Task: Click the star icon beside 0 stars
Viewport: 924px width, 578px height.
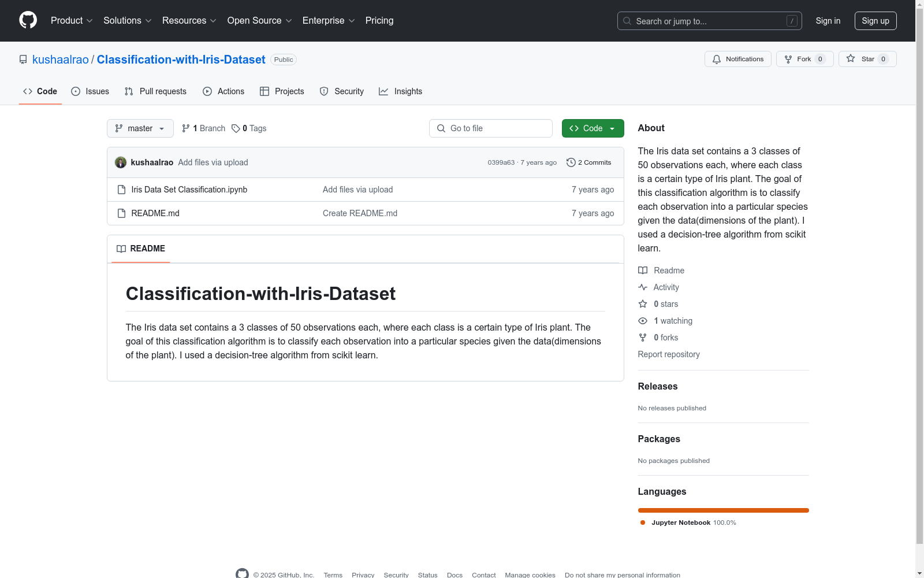Action: 643,304
